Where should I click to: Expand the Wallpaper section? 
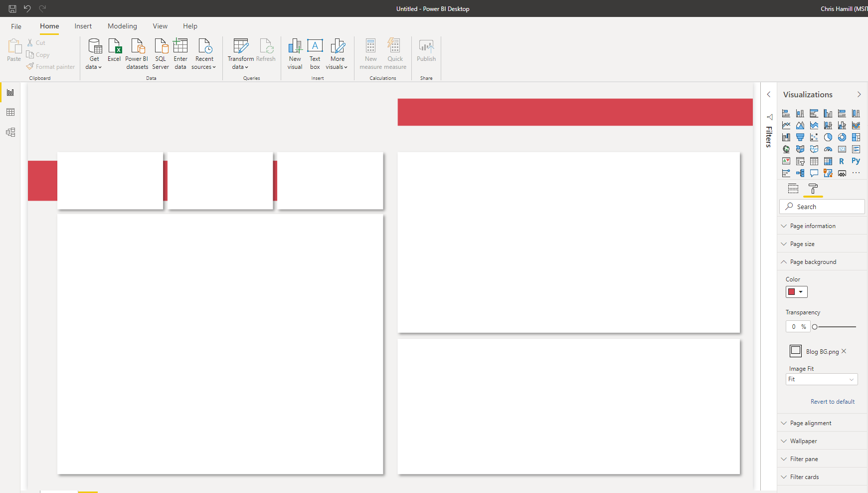[803, 441]
